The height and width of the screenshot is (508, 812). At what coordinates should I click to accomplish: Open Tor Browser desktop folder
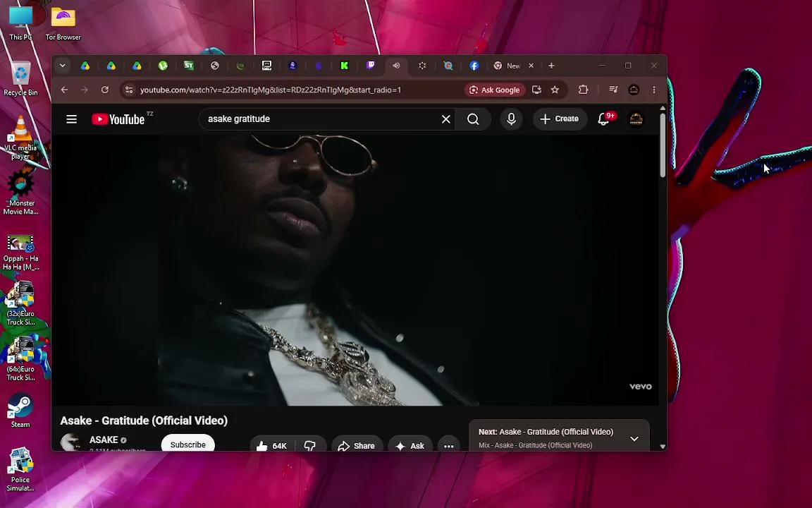click(63, 23)
